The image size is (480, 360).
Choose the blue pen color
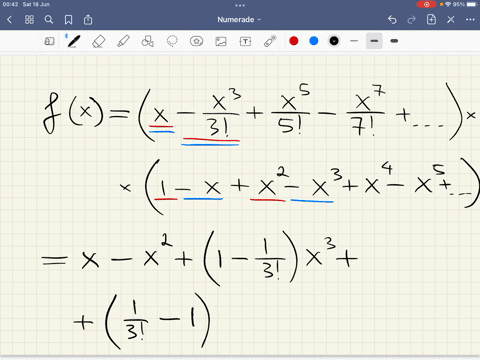(x=314, y=41)
